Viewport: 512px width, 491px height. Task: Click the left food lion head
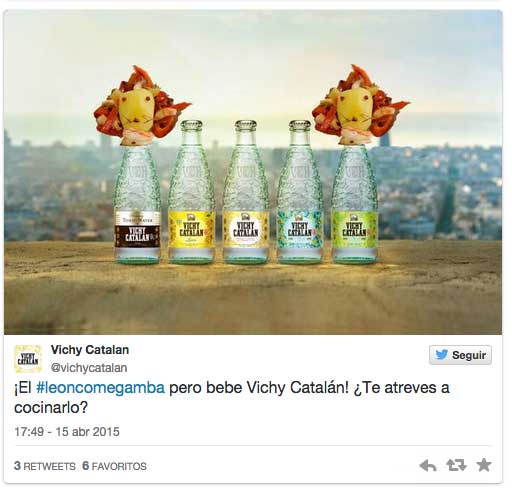click(140, 105)
